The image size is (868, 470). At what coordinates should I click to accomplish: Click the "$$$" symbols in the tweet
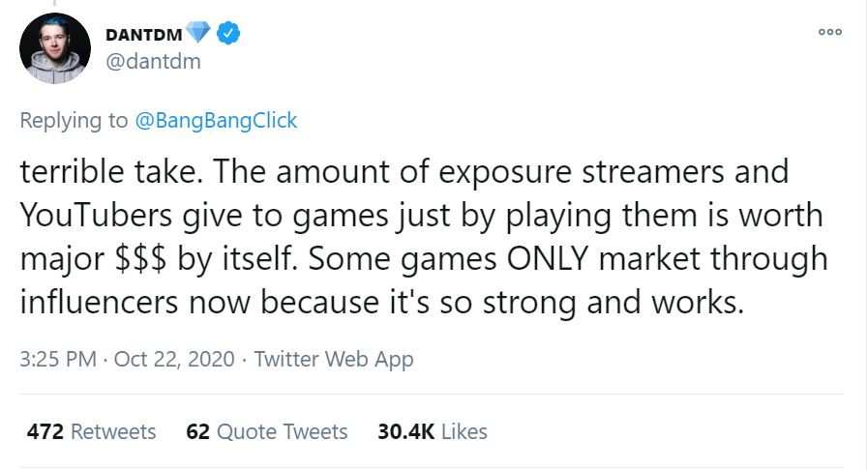point(136,260)
